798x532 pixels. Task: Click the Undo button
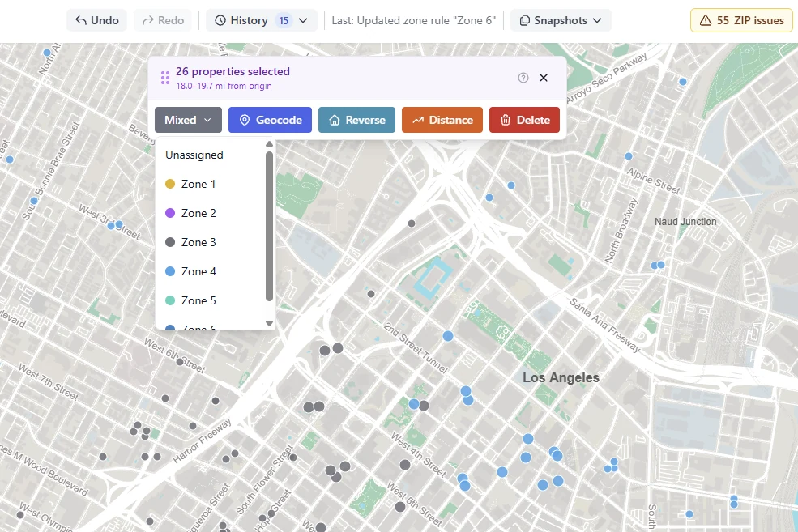click(96, 20)
